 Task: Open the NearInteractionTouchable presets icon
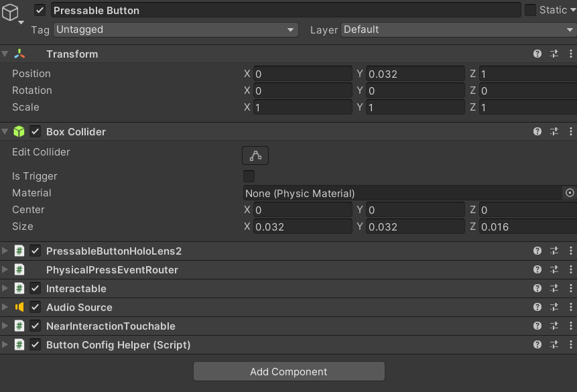[x=554, y=326]
